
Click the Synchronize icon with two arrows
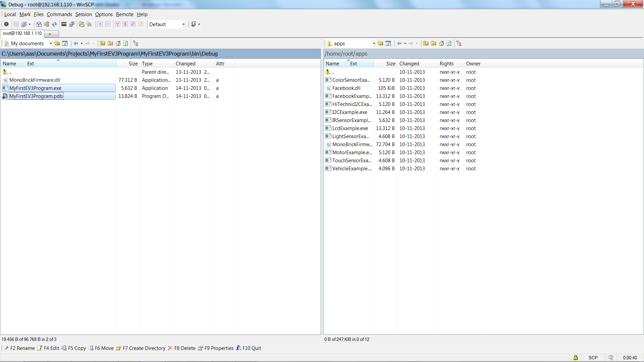[x=54, y=24]
